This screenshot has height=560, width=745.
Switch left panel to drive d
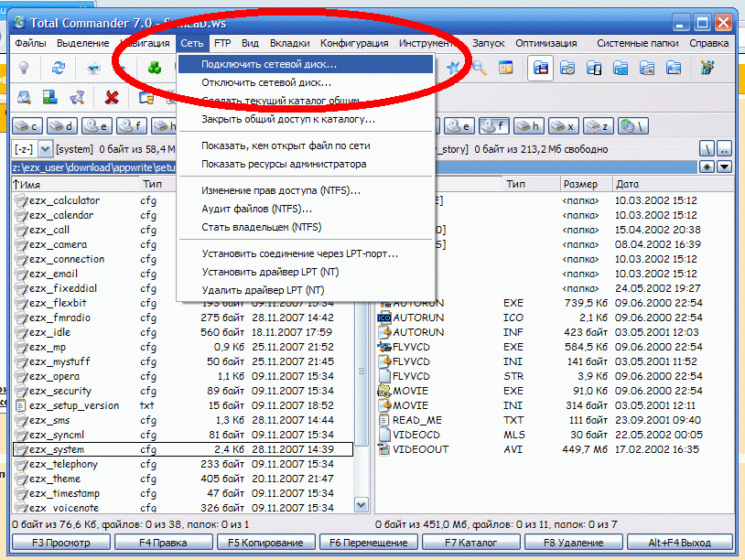point(62,126)
